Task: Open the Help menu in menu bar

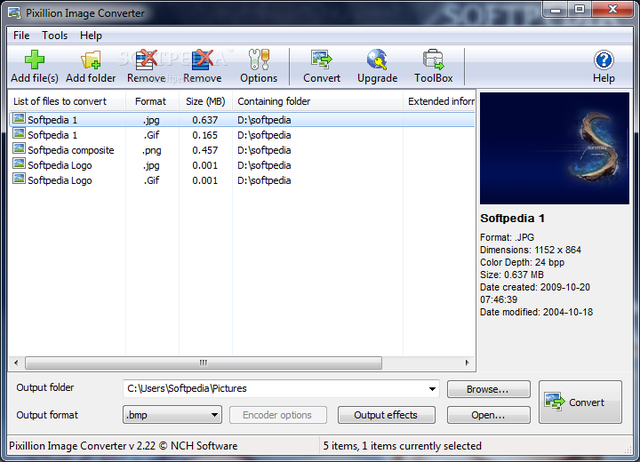Action: coord(91,36)
